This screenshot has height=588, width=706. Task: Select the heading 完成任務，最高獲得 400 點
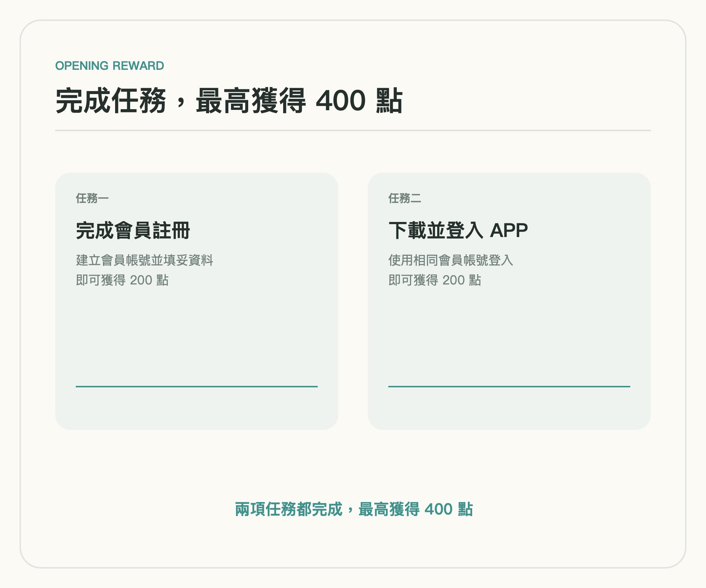click(229, 101)
